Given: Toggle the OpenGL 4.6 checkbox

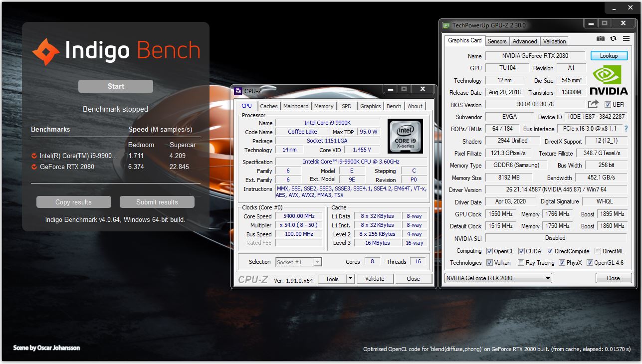Looking at the screenshot, I should (590, 263).
